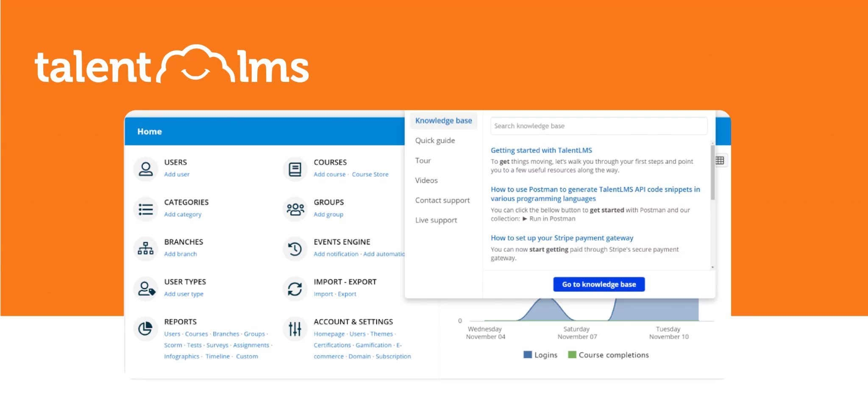Viewport: 868px width, 401px height.
Task: Open the Themes settings link
Action: click(381, 334)
